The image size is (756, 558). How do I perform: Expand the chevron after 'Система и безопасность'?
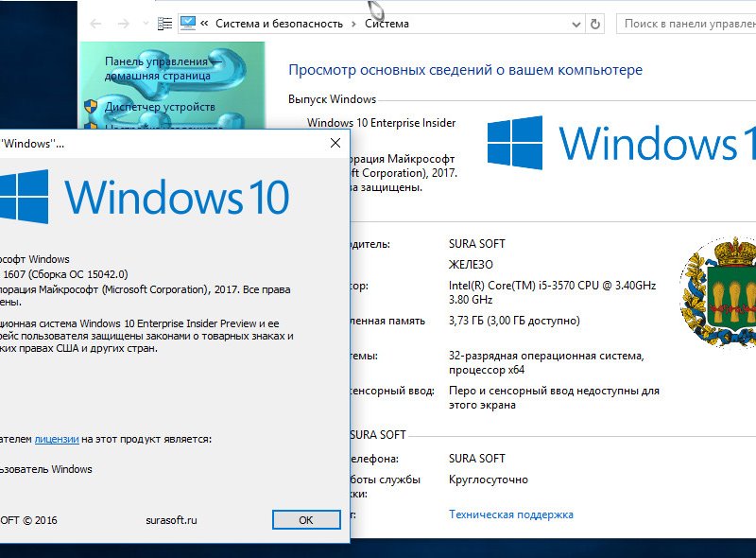(353, 24)
